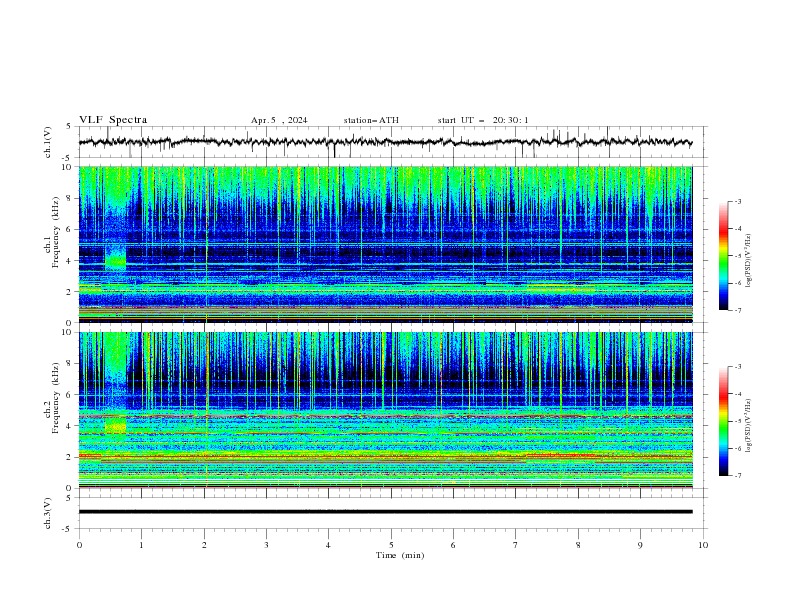Click the flat ch.3 voltage trace
Viewport: 792px width, 612px height.
[x=385, y=512]
